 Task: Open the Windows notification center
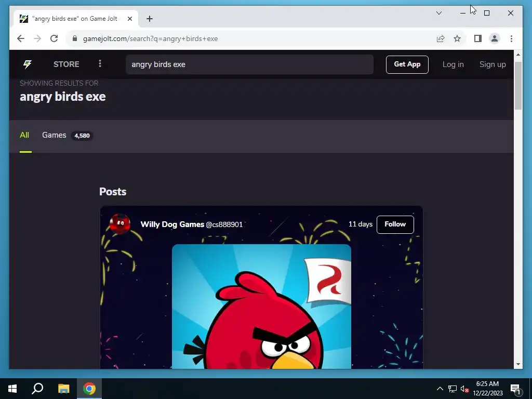(516, 389)
